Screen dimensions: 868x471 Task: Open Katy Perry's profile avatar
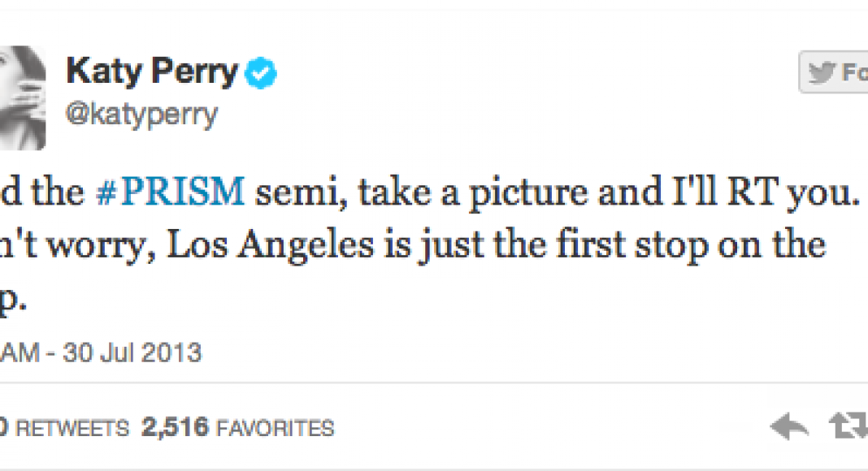tap(21, 97)
